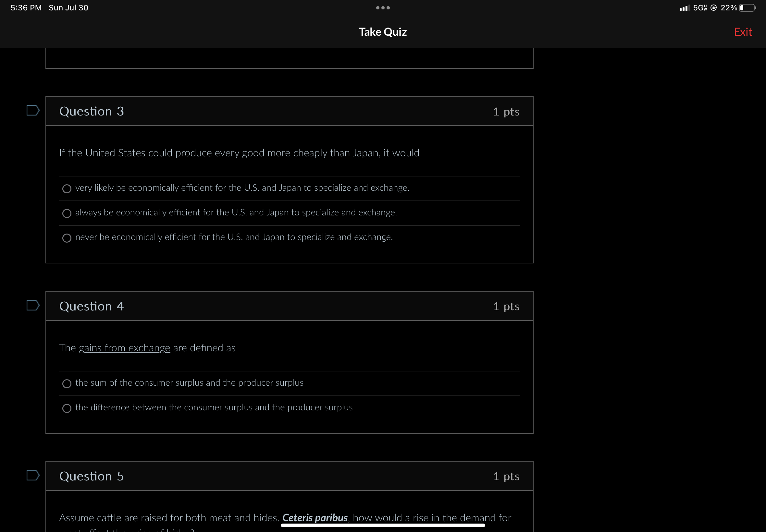Tap the orientation lock status icon
The height and width of the screenshot is (532, 766).
[714, 8]
